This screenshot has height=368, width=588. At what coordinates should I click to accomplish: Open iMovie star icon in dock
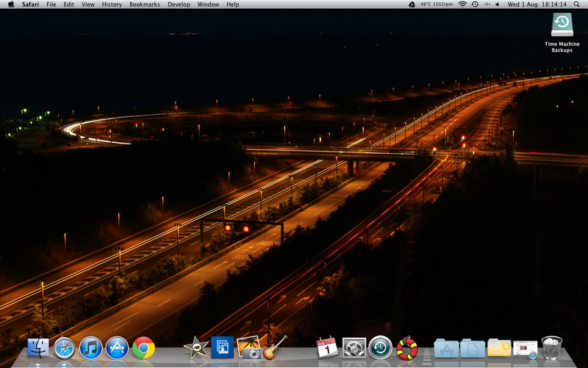[196, 347]
